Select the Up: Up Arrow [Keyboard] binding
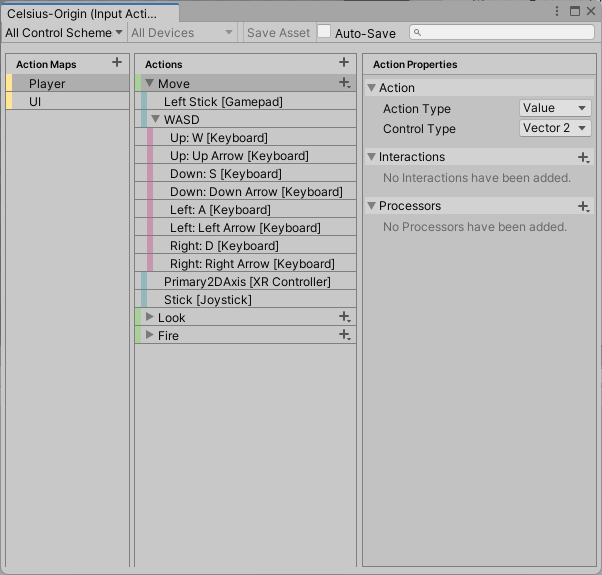This screenshot has height=575, width=602. coord(245,155)
